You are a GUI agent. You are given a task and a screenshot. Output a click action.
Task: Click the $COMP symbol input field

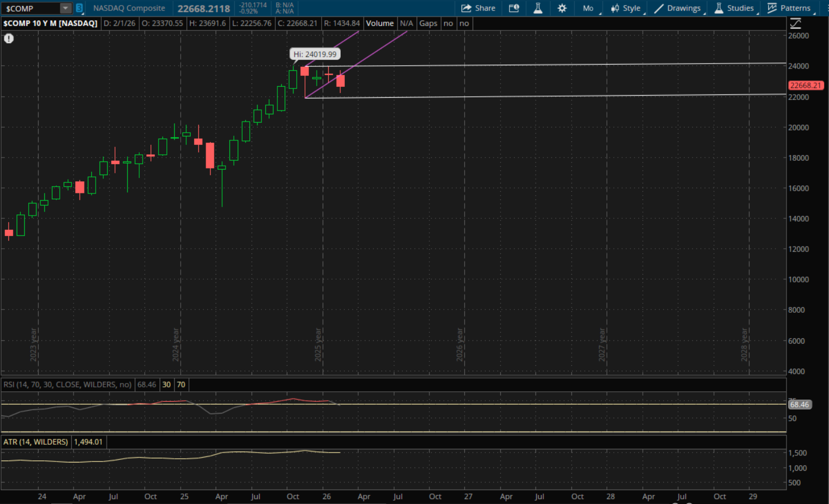coord(30,8)
